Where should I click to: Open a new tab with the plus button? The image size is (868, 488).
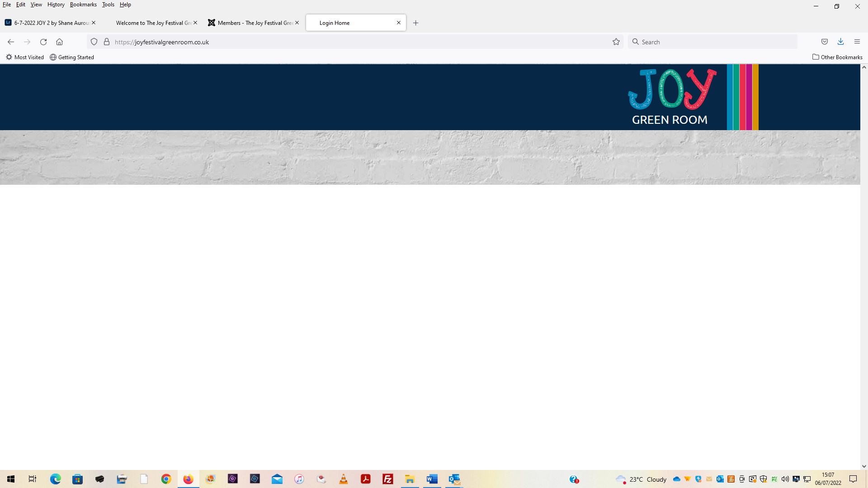click(415, 23)
